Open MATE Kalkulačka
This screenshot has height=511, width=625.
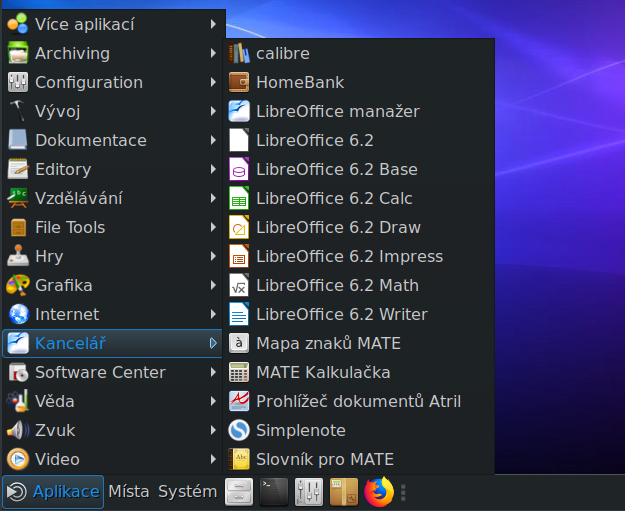click(x=323, y=372)
